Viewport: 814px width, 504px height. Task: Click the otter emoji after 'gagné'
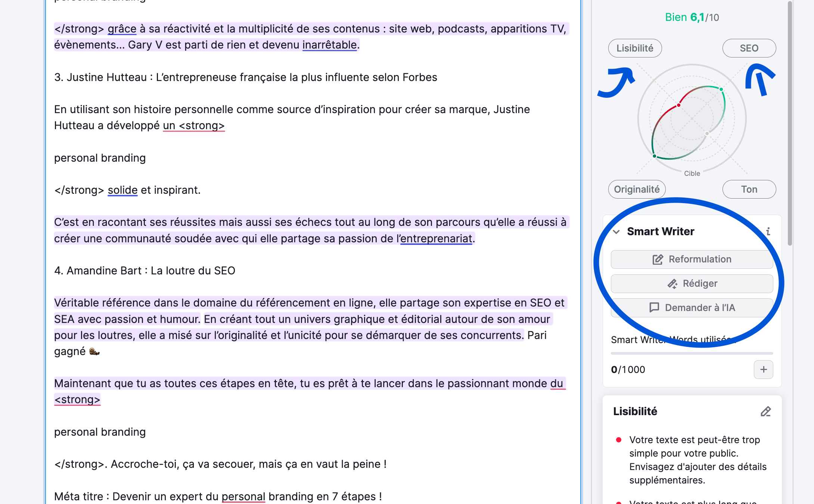94,351
